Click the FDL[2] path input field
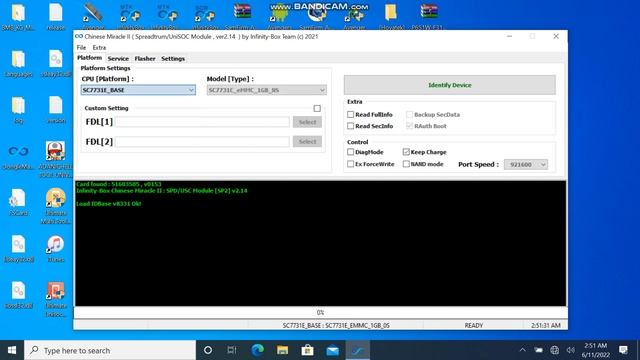The width and height of the screenshot is (640, 360). (202, 141)
